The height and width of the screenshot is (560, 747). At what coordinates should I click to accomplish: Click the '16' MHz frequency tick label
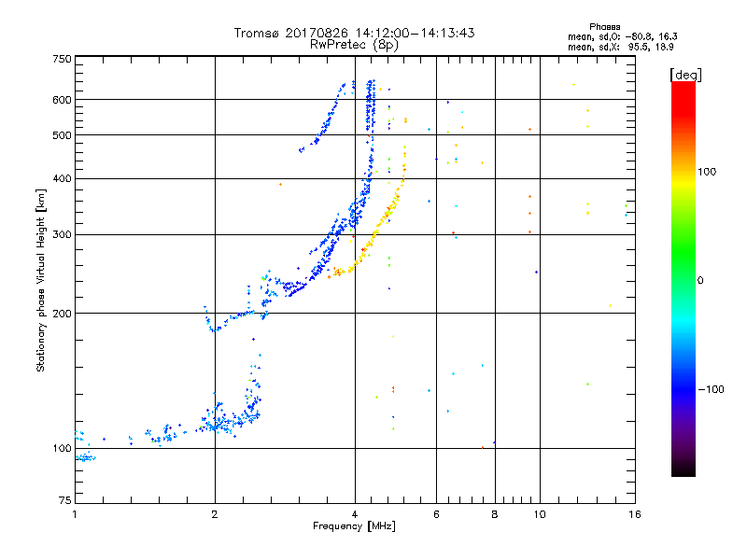pyautogui.click(x=635, y=514)
